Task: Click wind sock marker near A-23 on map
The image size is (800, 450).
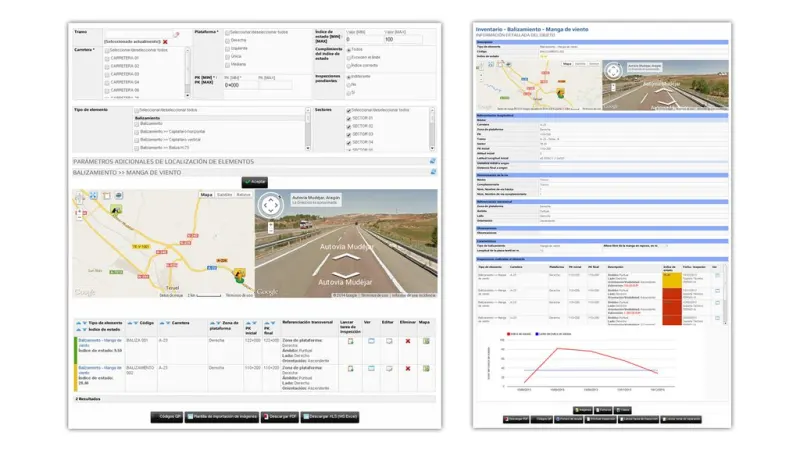Action: (239, 275)
